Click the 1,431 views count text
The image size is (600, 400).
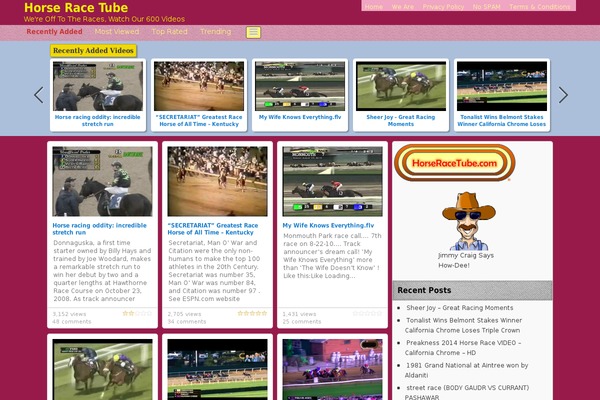click(x=299, y=314)
